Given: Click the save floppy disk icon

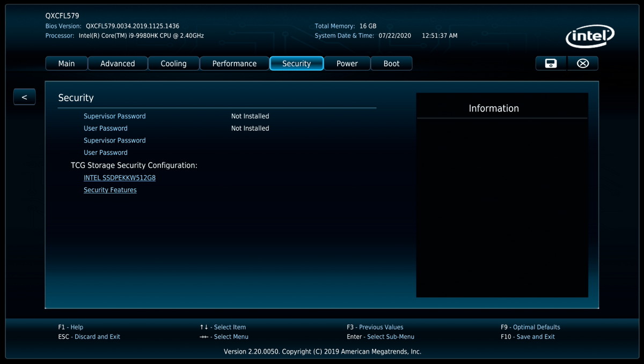Looking at the screenshot, I should (551, 63).
